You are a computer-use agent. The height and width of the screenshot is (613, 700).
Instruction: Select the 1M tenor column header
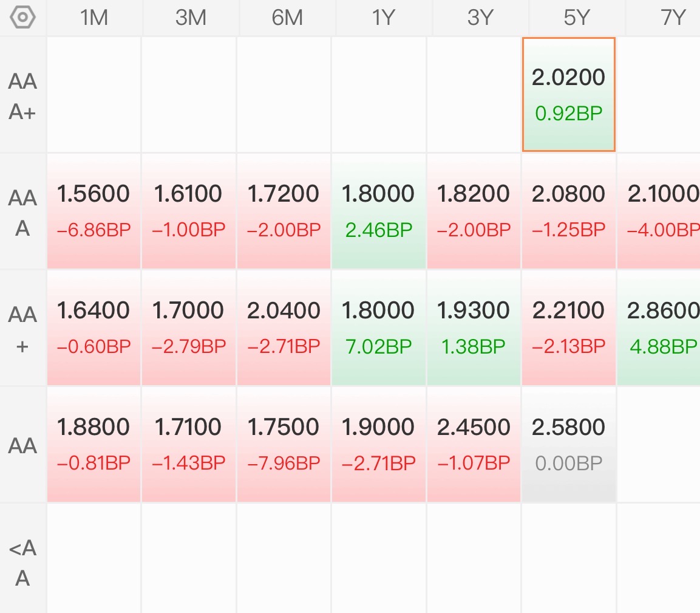tap(93, 18)
